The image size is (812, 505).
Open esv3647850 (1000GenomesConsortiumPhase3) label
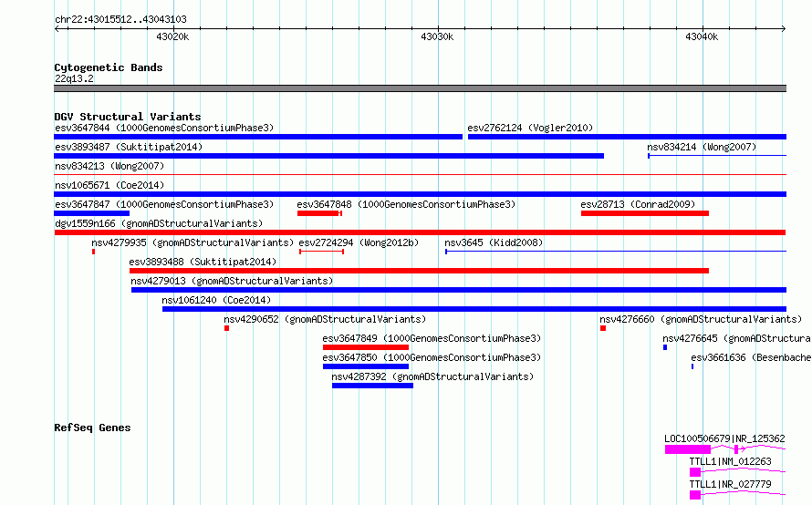(x=432, y=357)
